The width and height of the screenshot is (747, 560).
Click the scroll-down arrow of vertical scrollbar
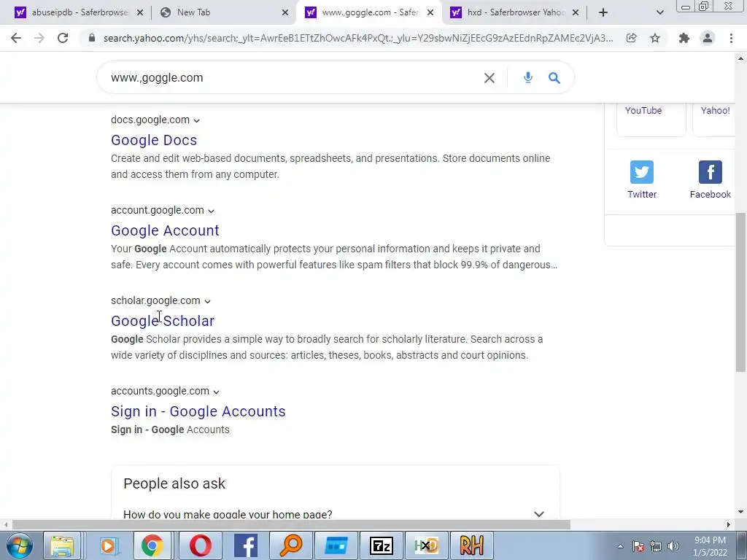click(740, 513)
